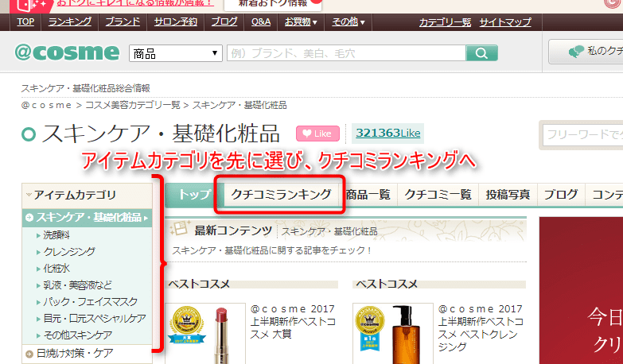Open Q&A in the navigation bar
This screenshot has height=364, width=623.
(x=261, y=21)
